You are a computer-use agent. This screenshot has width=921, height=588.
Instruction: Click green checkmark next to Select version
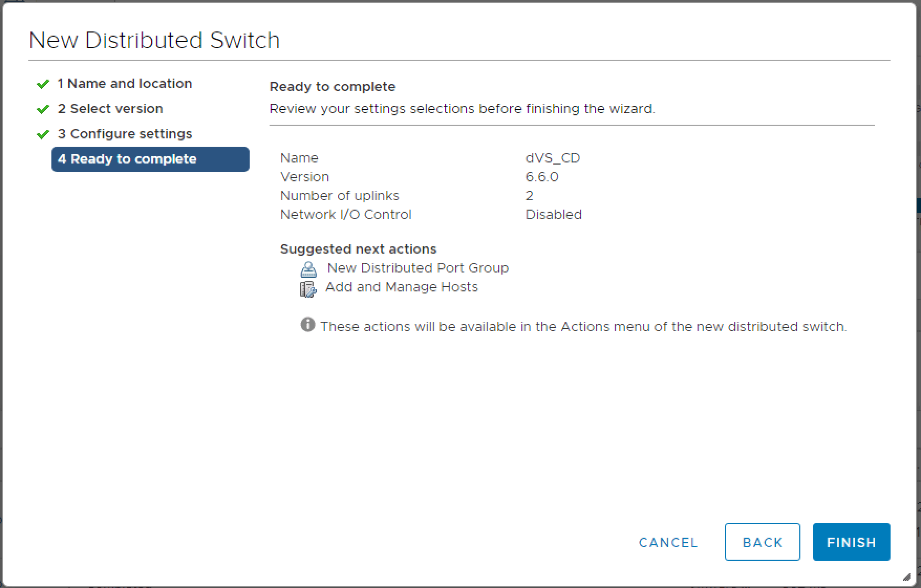(x=43, y=109)
